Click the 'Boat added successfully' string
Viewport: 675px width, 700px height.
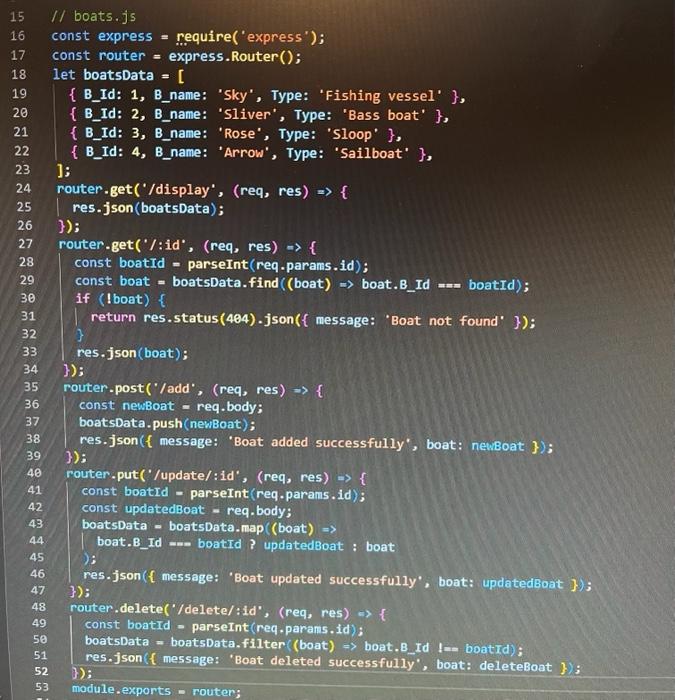(319, 442)
